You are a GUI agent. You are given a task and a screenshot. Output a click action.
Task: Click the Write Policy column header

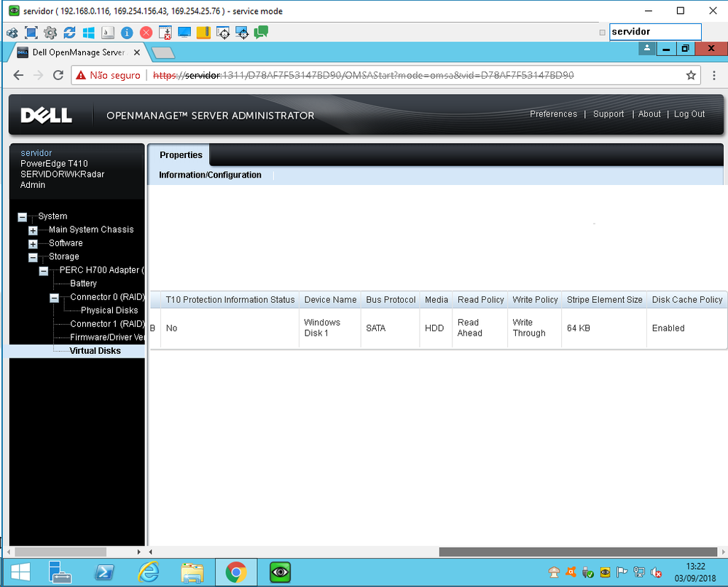tap(535, 300)
